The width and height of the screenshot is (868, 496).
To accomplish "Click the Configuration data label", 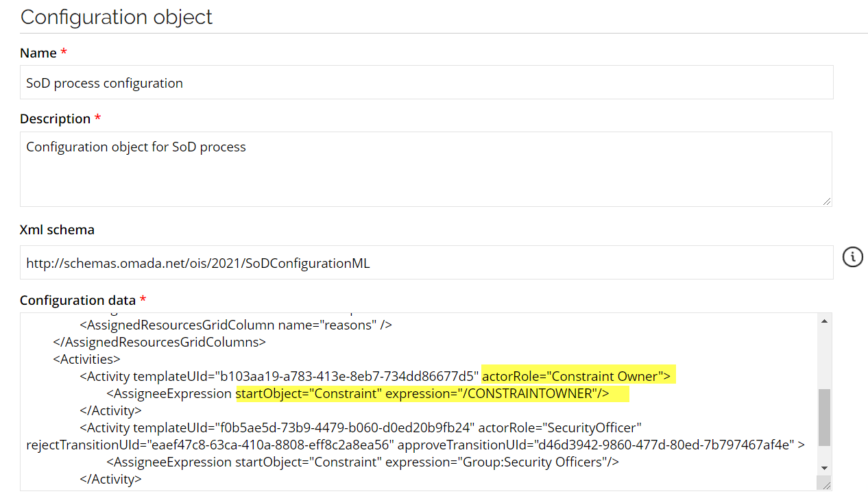I will click(78, 300).
